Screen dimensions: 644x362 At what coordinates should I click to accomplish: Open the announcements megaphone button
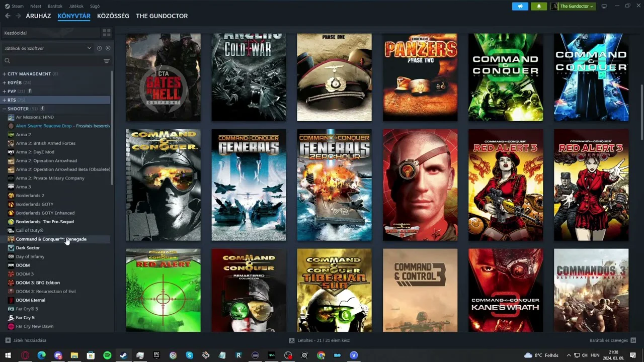point(520,6)
